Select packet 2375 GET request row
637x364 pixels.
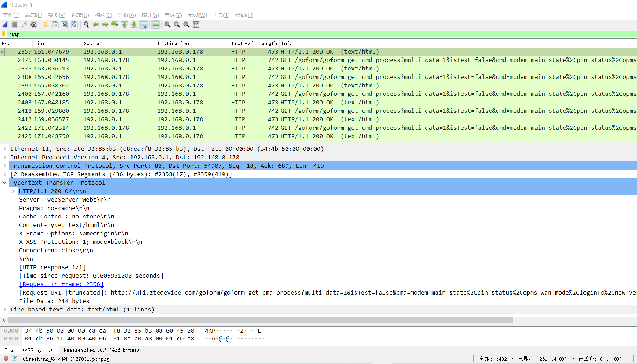[318, 60]
